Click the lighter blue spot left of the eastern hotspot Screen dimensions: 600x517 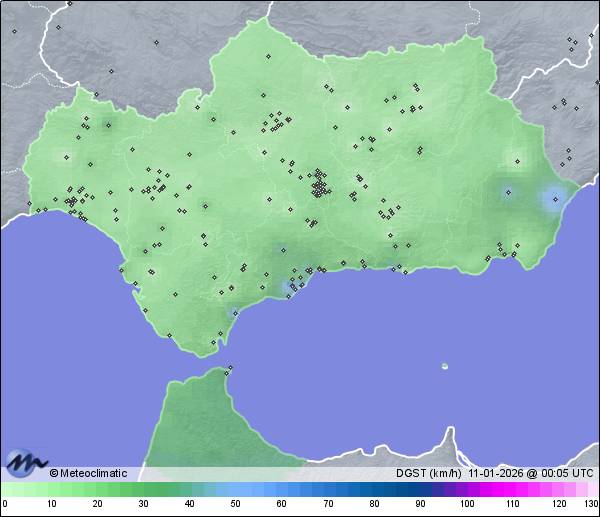[x=510, y=192]
